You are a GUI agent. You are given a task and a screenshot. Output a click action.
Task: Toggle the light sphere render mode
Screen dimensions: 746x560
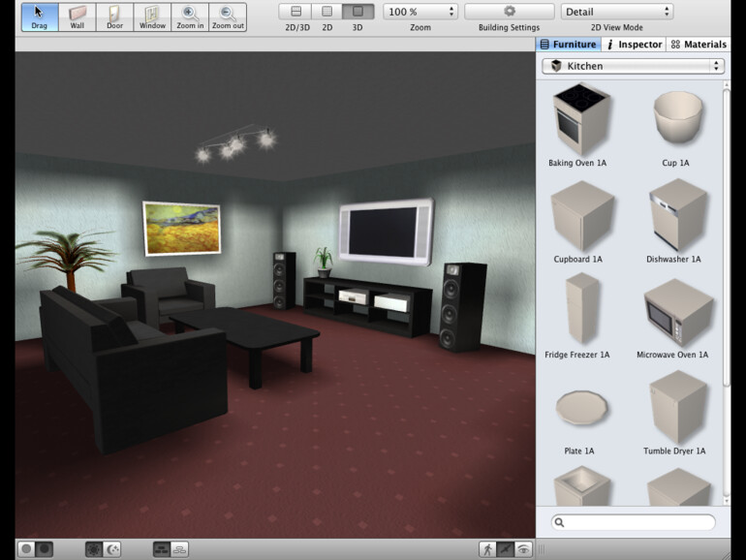click(27, 549)
